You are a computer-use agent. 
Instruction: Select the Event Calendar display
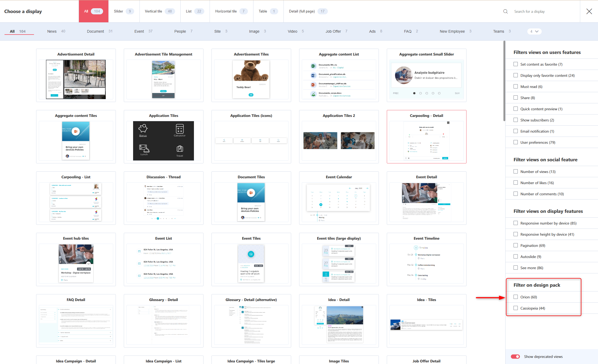339,198
